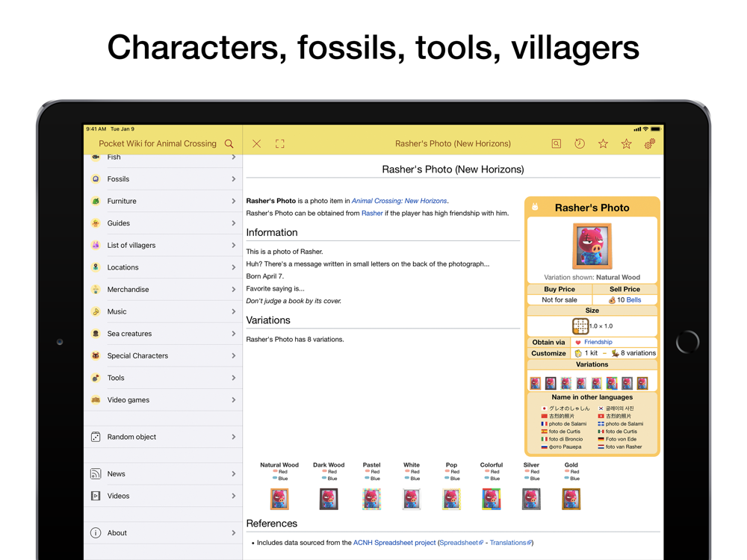
Task: Click the Wi-Fi indicator in status bar
Action: (x=645, y=129)
